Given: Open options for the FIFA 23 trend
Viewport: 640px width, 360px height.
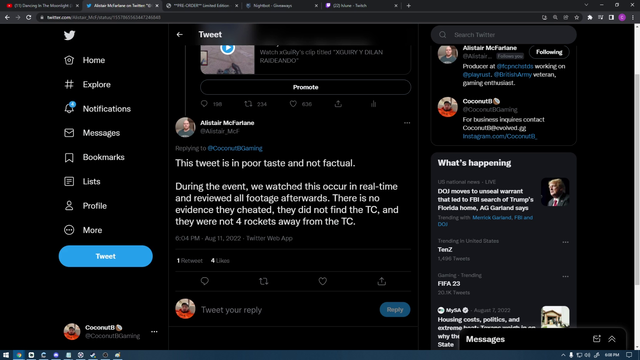Looking at the screenshot, I should 565,276.
